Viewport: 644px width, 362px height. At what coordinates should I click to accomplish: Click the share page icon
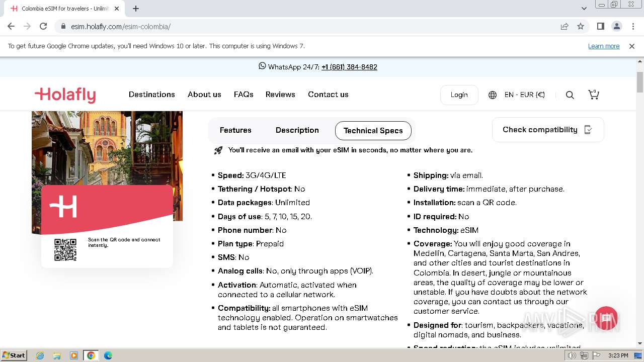pos(565,26)
